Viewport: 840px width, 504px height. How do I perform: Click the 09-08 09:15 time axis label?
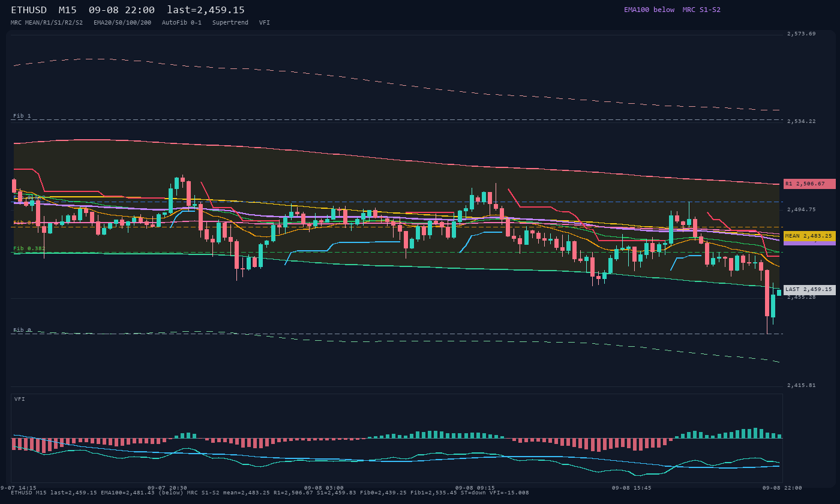[x=475, y=488]
